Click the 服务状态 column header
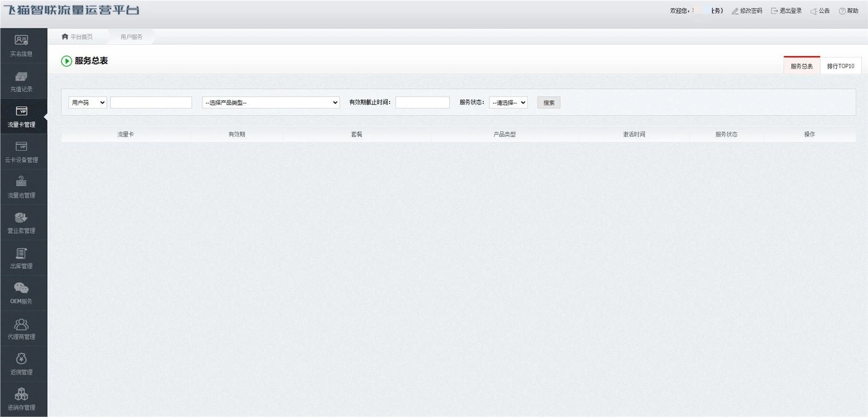Screen dimensions: 868x417 (726, 134)
